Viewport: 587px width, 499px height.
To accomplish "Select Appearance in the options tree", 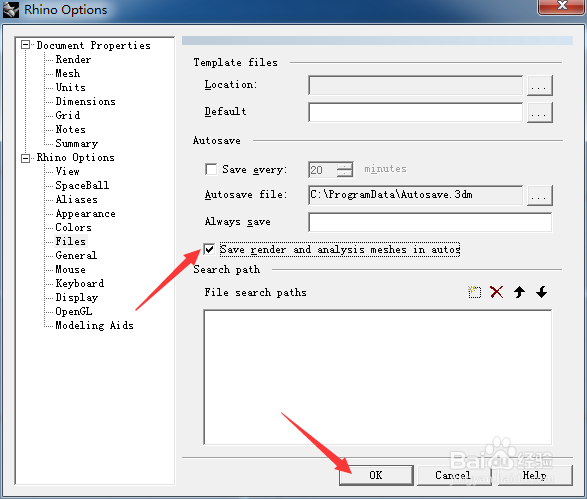I will (x=85, y=213).
